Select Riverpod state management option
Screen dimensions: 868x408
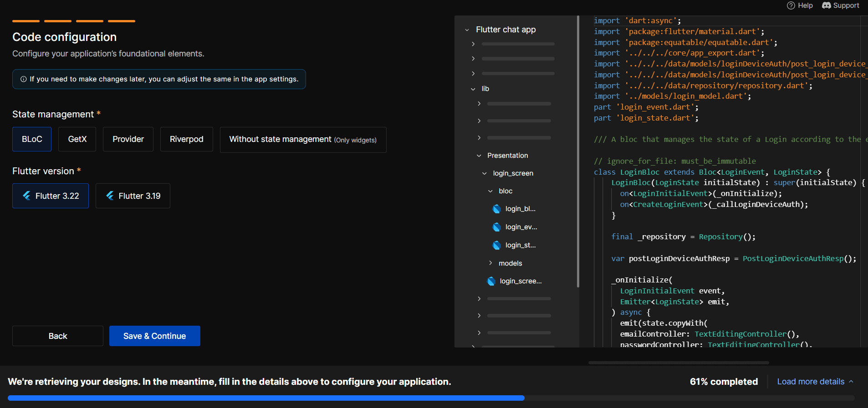tap(186, 139)
